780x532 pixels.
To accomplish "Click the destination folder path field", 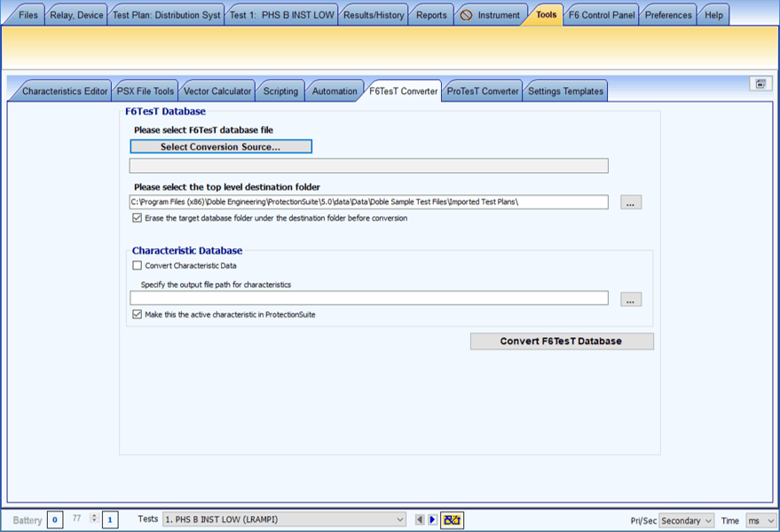I will [x=368, y=202].
